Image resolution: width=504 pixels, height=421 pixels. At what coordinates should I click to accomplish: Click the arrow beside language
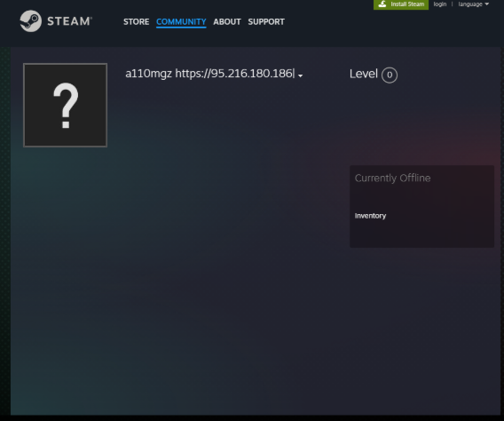pyautogui.click(x=486, y=4)
